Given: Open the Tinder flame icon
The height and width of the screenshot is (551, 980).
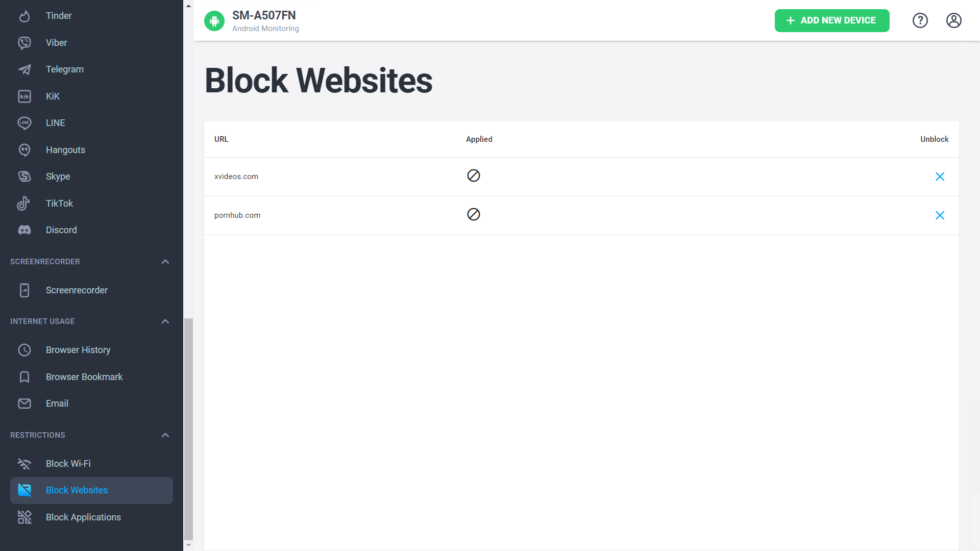Looking at the screenshot, I should point(24,16).
